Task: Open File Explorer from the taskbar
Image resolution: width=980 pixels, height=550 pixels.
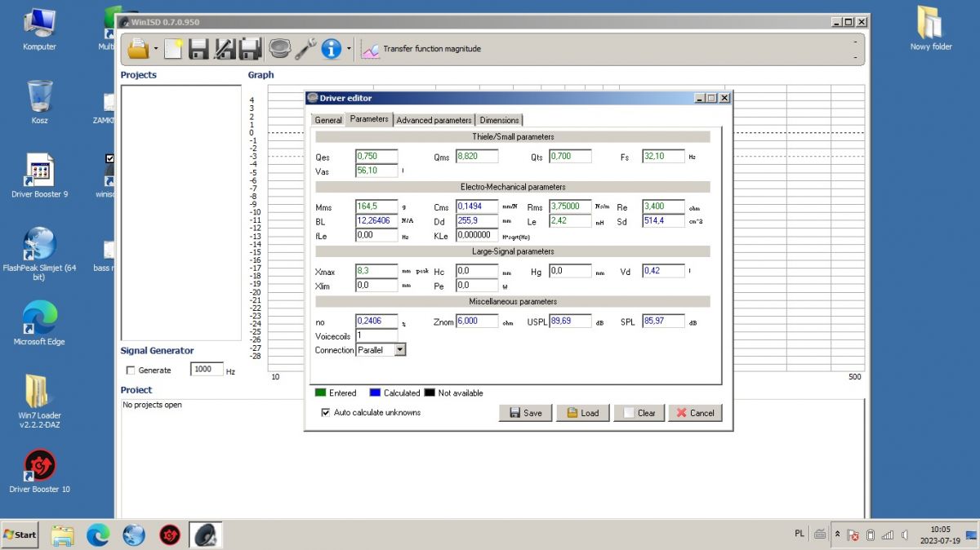Action: 63,535
